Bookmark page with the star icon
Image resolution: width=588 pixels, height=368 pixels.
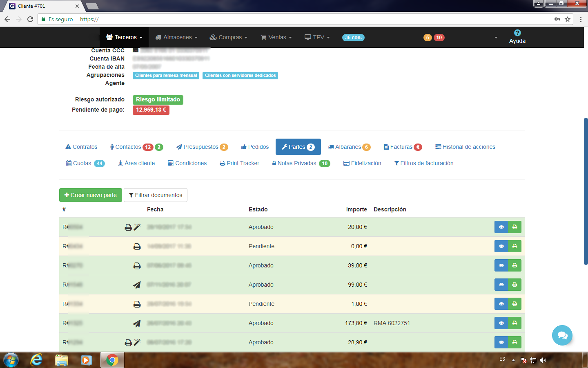568,19
